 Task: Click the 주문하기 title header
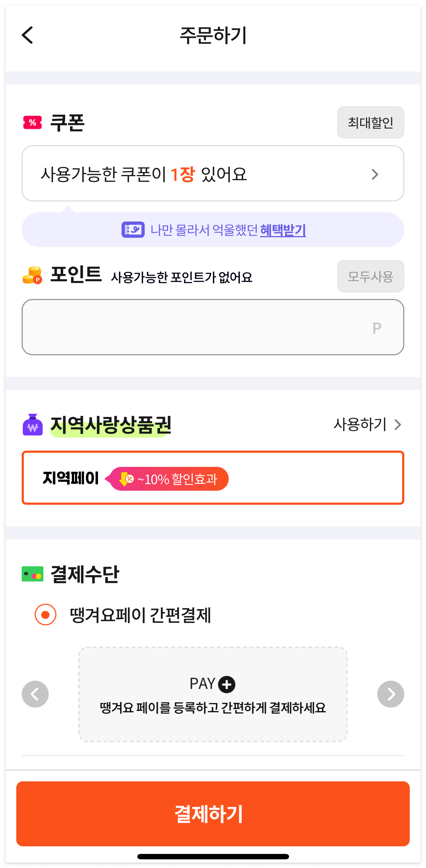pos(213,35)
